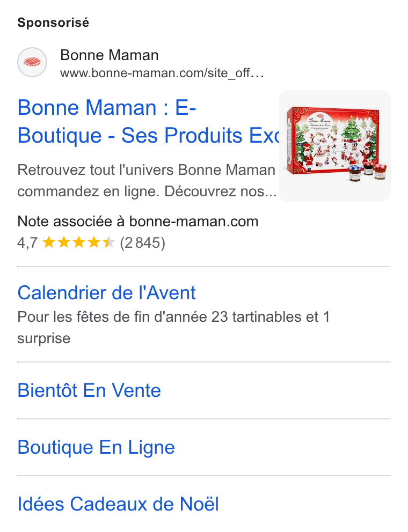Open the Boutique En Ligne sitelink

pyautogui.click(x=96, y=447)
